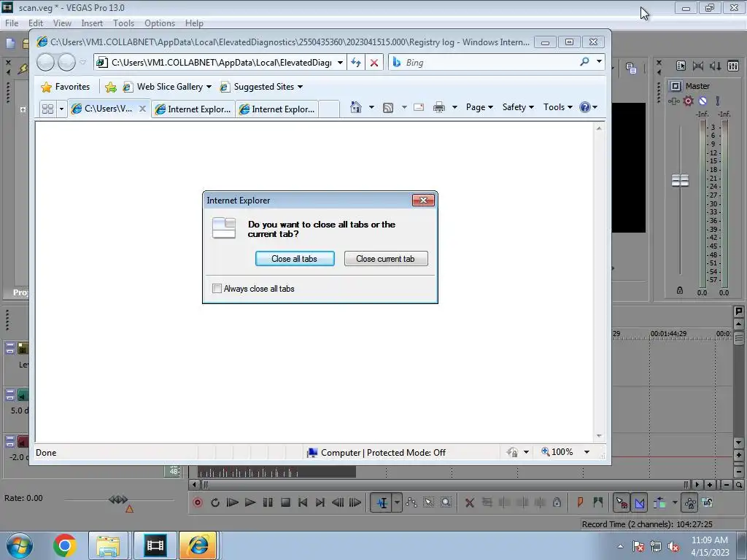This screenshot has height=560, width=747.
Task: Open the Insert menu in VEGAS Pro
Action: coord(92,23)
